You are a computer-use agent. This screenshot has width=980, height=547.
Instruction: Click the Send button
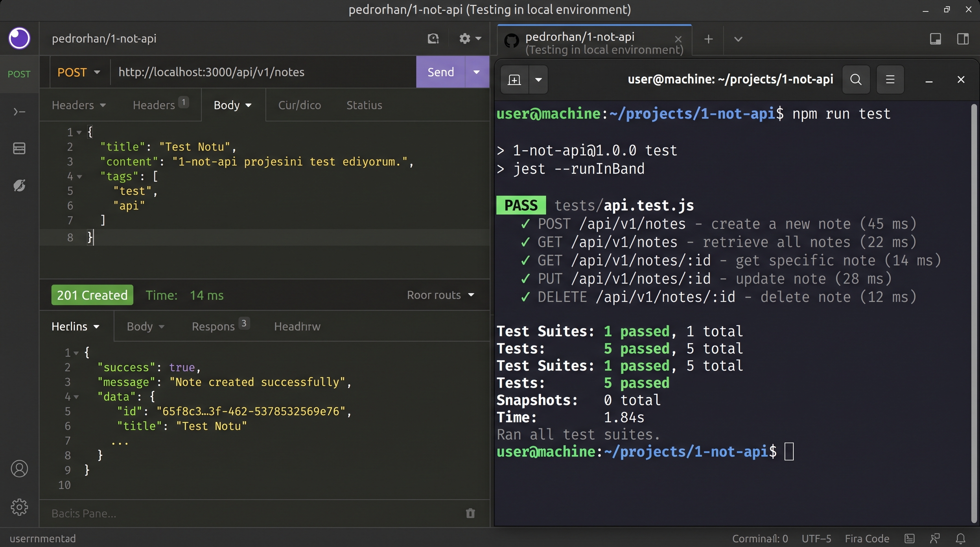pos(441,72)
